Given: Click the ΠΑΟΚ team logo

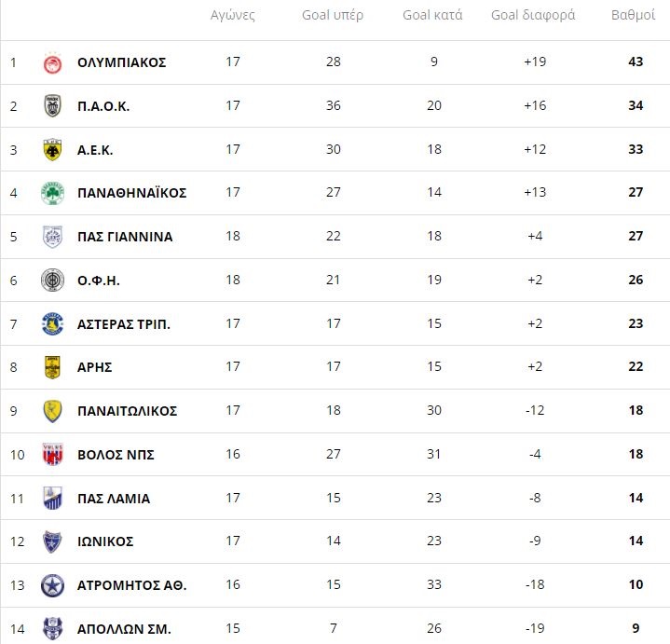Looking at the screenshot, I should (x=52, y=106).
